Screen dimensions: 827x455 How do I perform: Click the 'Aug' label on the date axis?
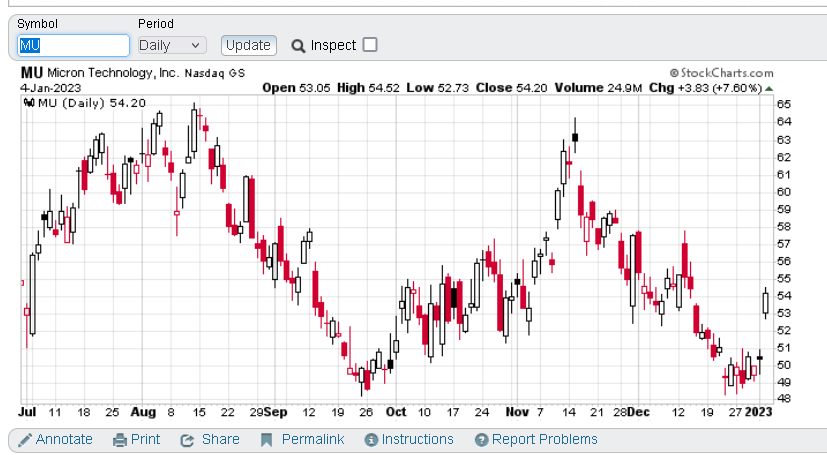[143, 412]
